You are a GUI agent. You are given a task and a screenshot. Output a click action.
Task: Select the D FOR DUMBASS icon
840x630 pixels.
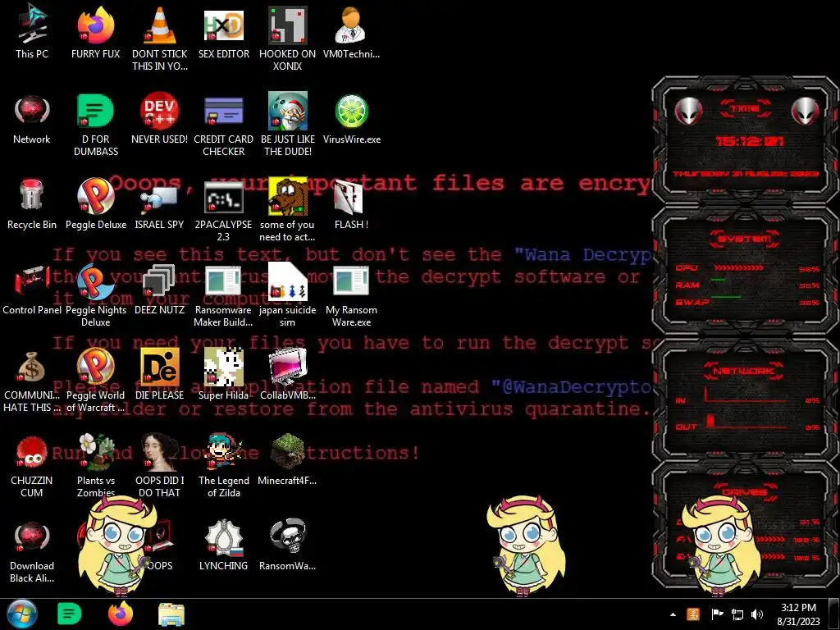pyautogui.click(x=95, y=111)
